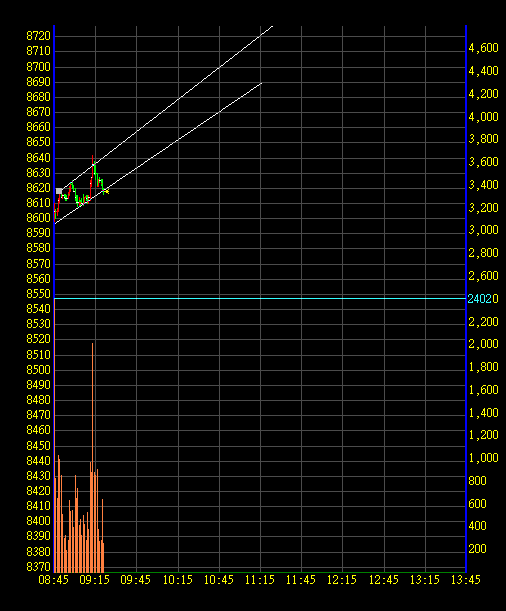Click the 3,400 volume axis label
Image resolution: width=506 pixels, height=611 pixels.
pos(483,185)
